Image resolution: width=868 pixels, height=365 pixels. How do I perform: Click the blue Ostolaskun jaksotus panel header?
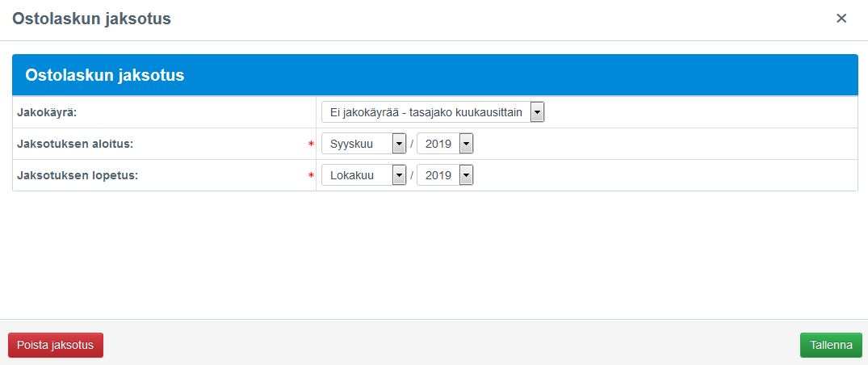click(434, 76)
